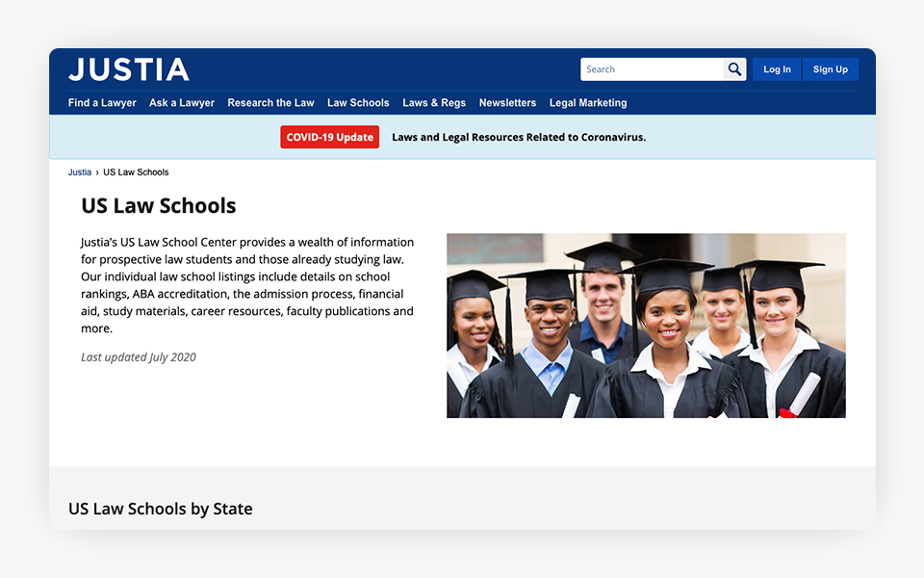Viewport: 924px width, 578px height.
Task: Open Legal Marketing from the navigation
Action: pyautogui.click(x=588, y=103)
